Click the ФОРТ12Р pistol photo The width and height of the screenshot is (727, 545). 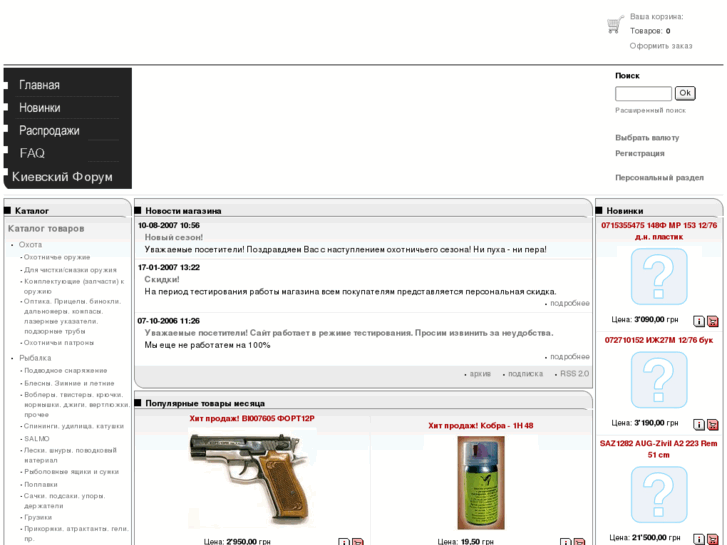pos(251,478)
